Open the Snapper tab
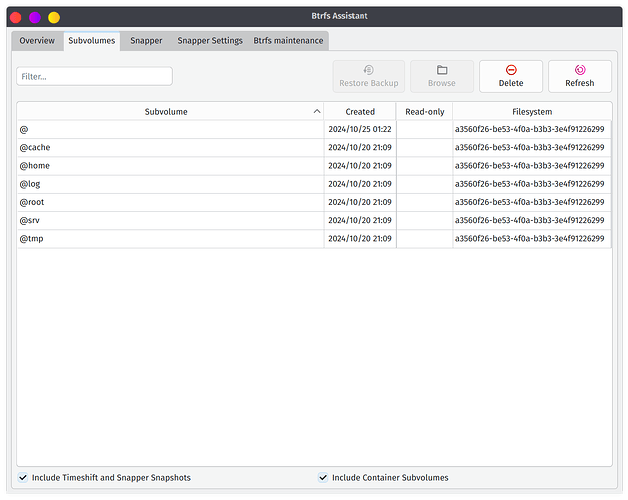 pyautogui.click(x=146, y=41)
